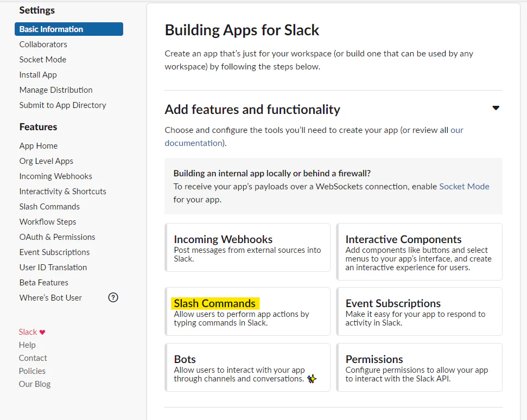Go to Collaborators settings

coord(43,44)
